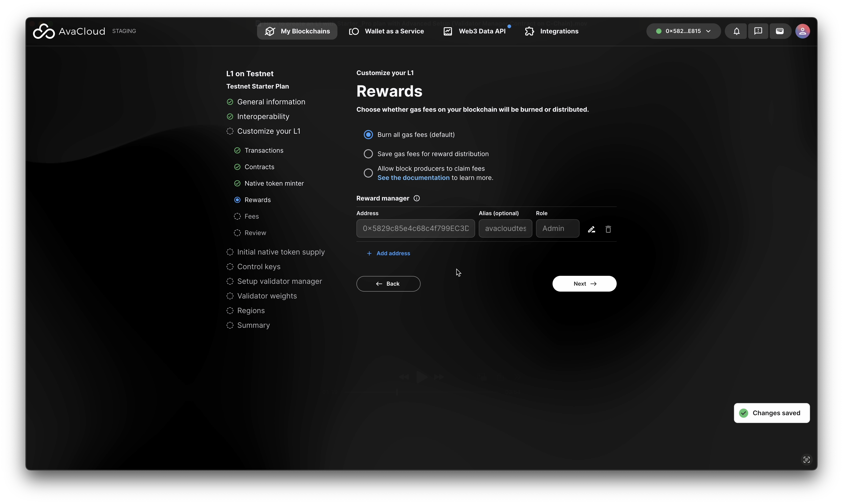Delete the reward manager address row
The image size is (843, 504).
(608, 229)
